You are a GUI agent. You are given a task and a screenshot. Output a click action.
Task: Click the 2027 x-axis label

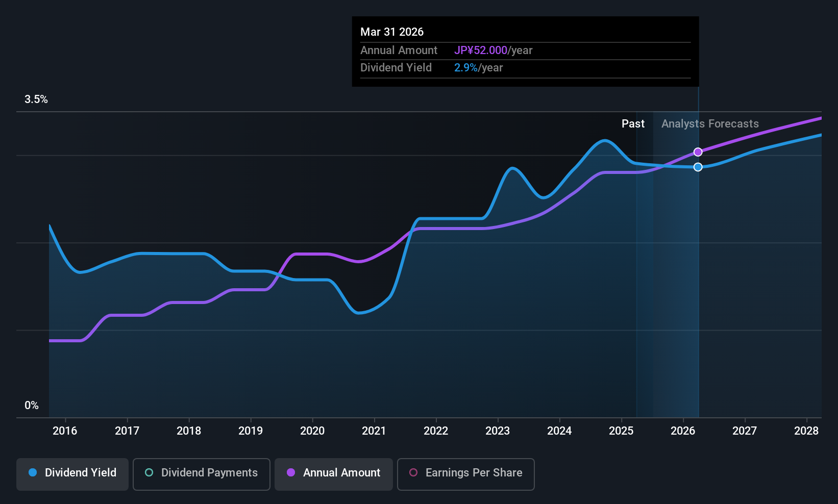745,431
